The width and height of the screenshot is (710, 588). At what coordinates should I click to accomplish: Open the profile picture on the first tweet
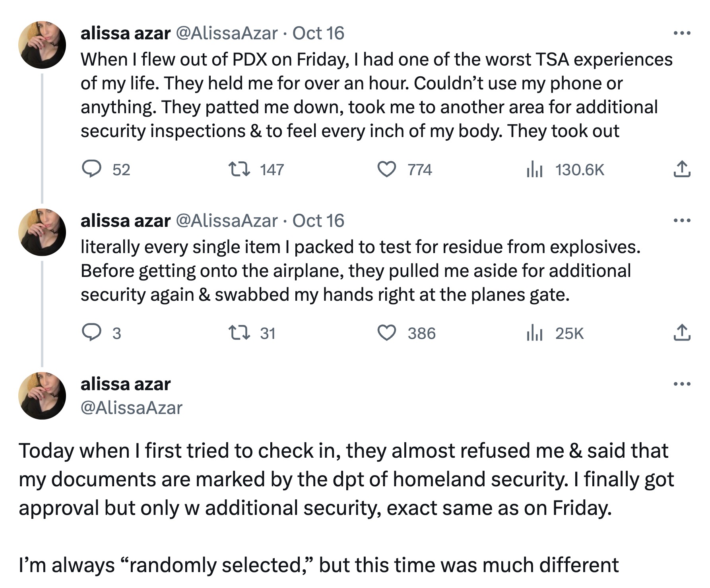tap(42, 45)
